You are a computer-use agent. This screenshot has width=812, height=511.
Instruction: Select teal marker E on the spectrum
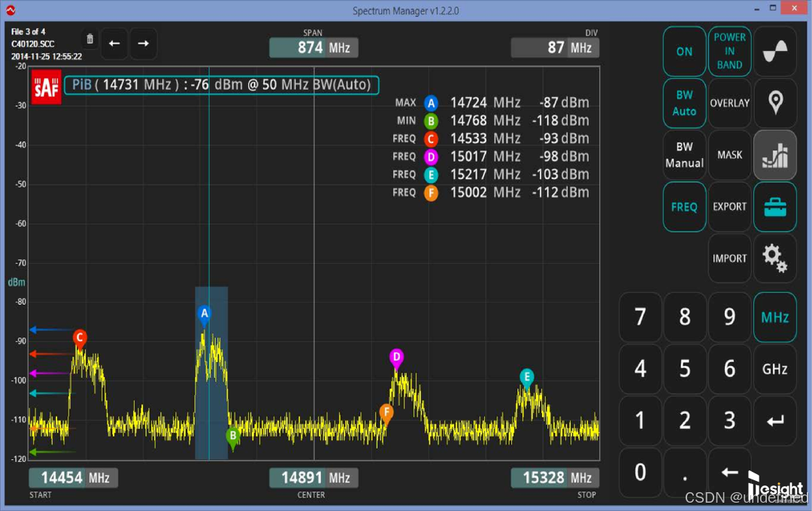point(526,378)
